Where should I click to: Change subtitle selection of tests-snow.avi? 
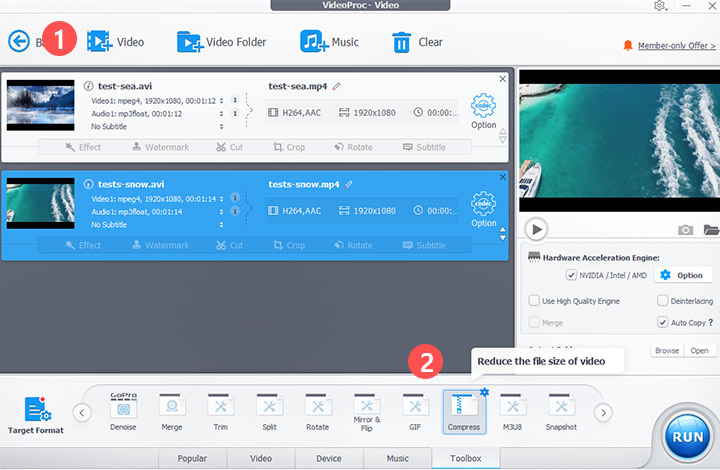point(221,224)
